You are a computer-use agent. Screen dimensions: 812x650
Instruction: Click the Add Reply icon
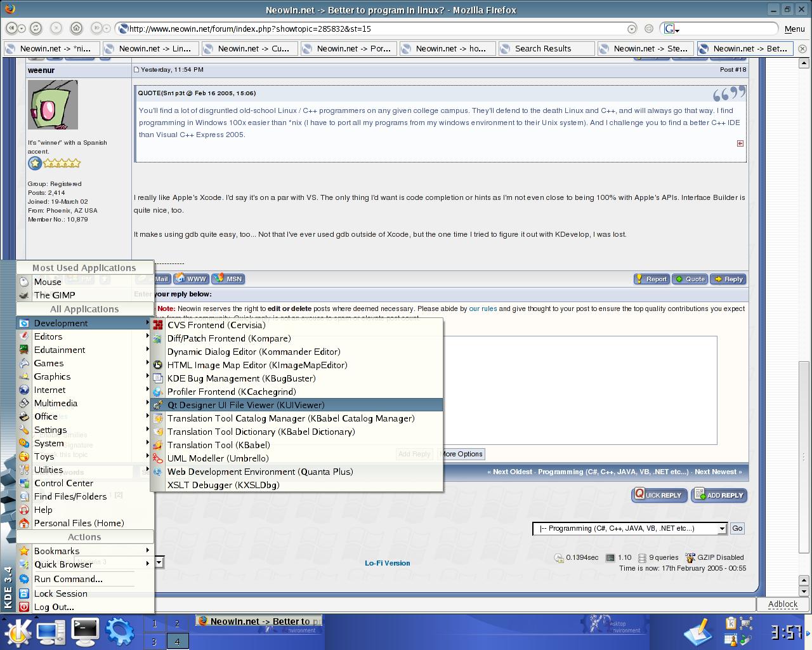point(719,495)
